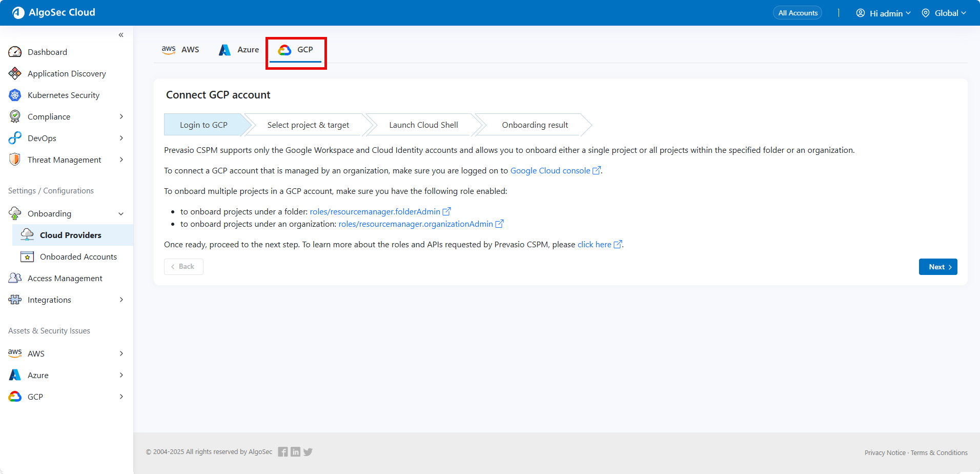
Task: Click the Back button
Action: pos(183,267)
